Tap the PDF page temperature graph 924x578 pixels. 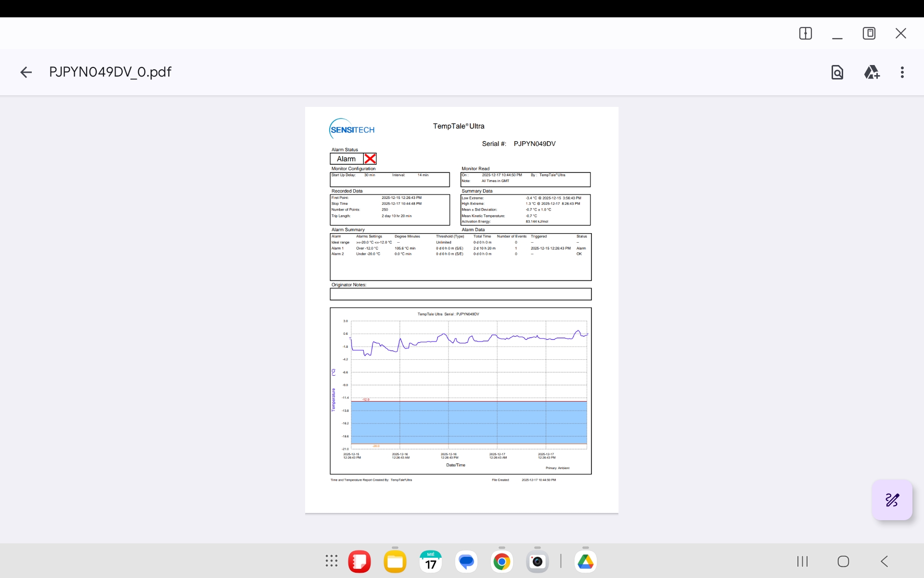tap(461, 390)
